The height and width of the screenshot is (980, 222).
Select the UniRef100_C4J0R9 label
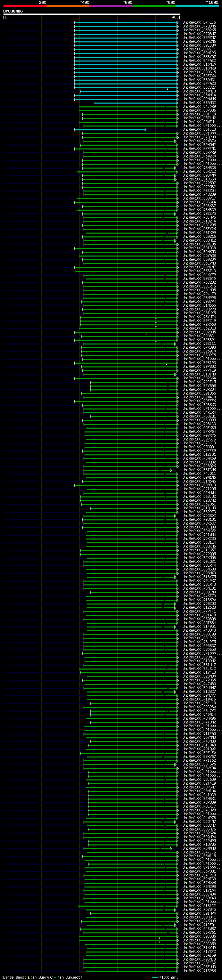pos(199,106)
